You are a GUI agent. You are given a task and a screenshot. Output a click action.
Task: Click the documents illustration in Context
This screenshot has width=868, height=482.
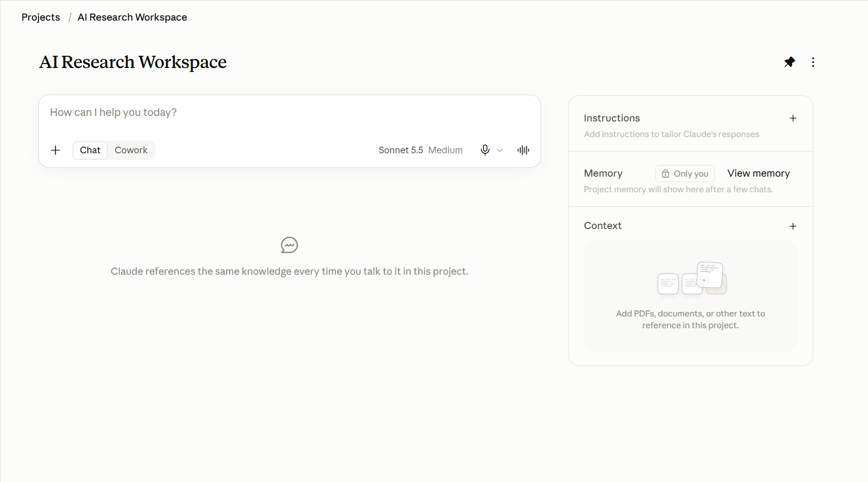click(692, 278)
